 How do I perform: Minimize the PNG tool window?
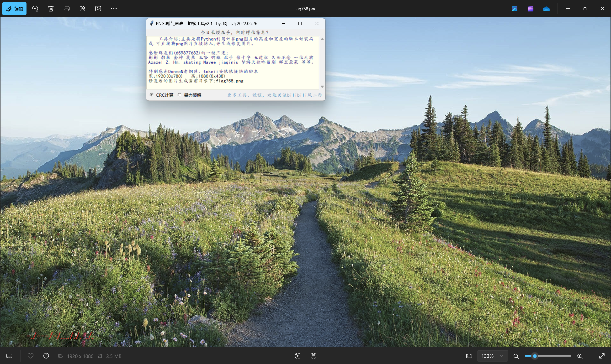(x=283, y=24)
